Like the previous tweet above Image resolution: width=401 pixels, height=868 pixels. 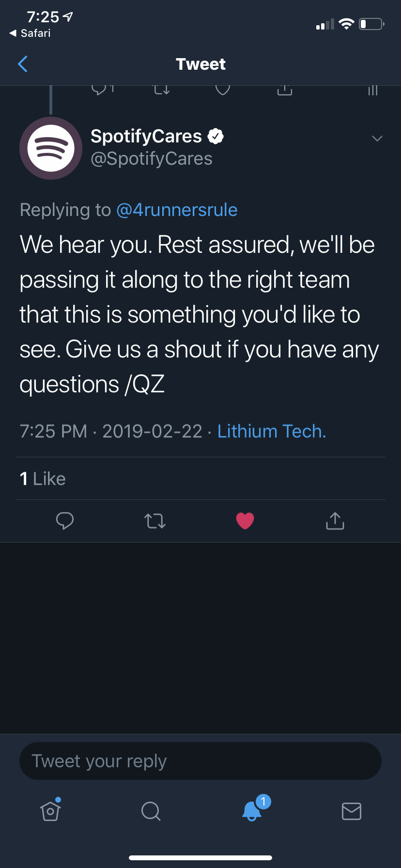pos(222,90)
